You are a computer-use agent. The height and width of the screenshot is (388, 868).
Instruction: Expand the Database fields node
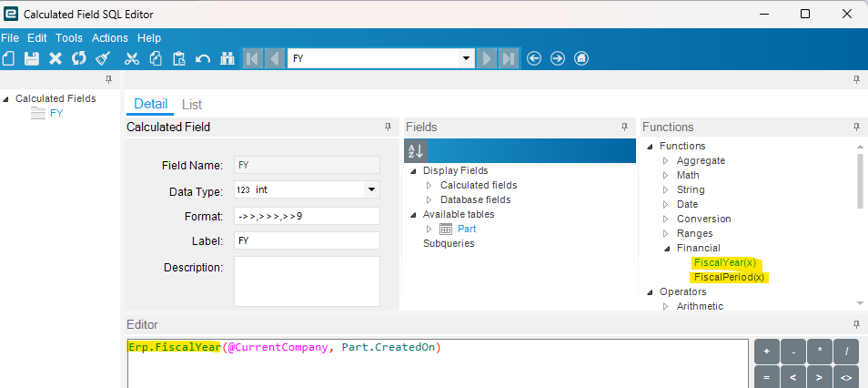(x=429, y=199)
